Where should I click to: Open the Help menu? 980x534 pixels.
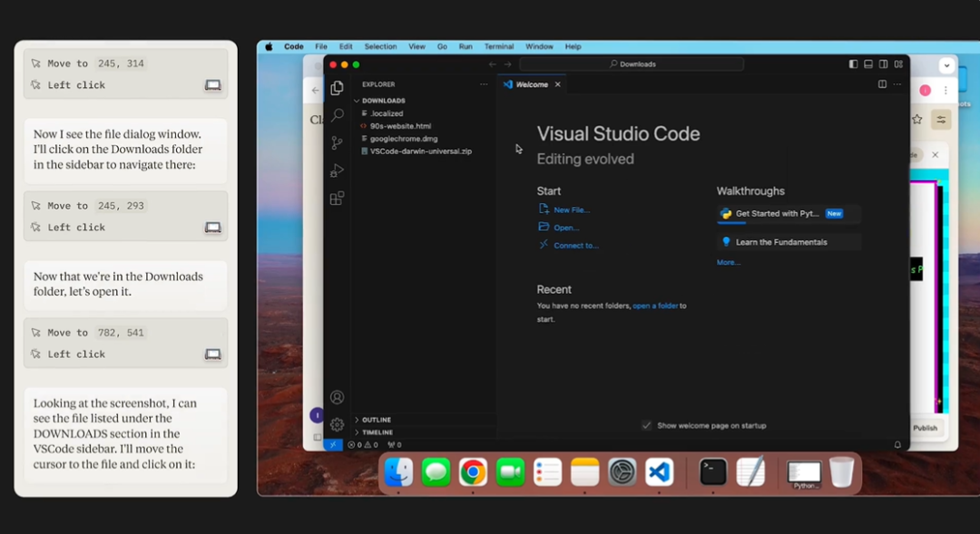pyautogui.click(x=573, y=47)
